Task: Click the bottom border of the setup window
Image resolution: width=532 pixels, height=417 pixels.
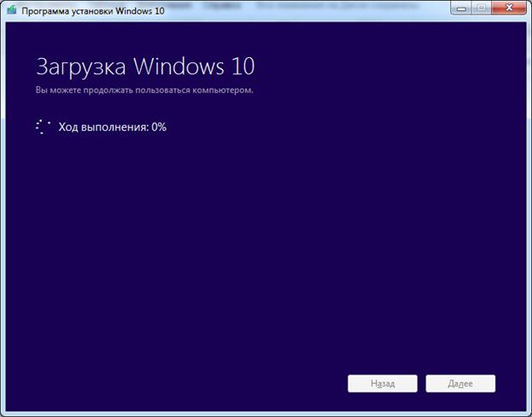Action: click(x=266, y=413)
